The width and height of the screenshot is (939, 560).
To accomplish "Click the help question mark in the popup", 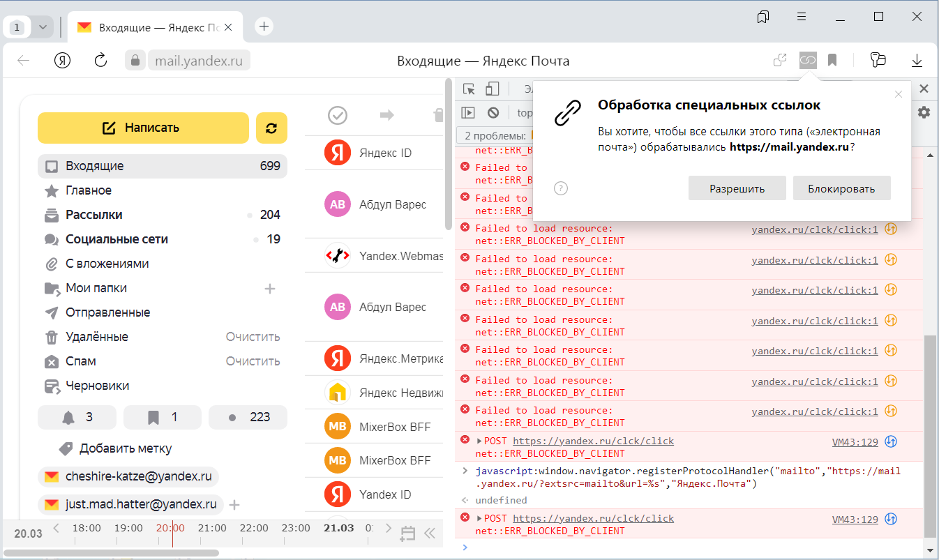I will tap(560, 188).
